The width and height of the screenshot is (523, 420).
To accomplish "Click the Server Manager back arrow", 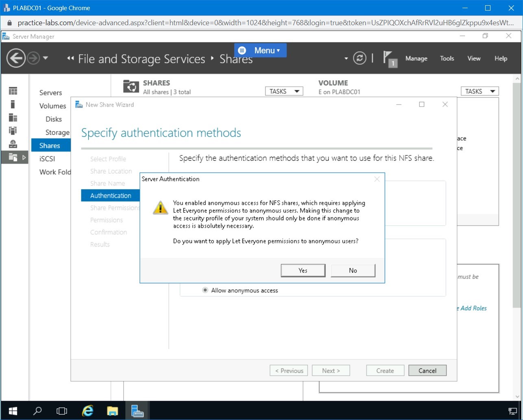I will pyautogui.click(x=16, y=59).
